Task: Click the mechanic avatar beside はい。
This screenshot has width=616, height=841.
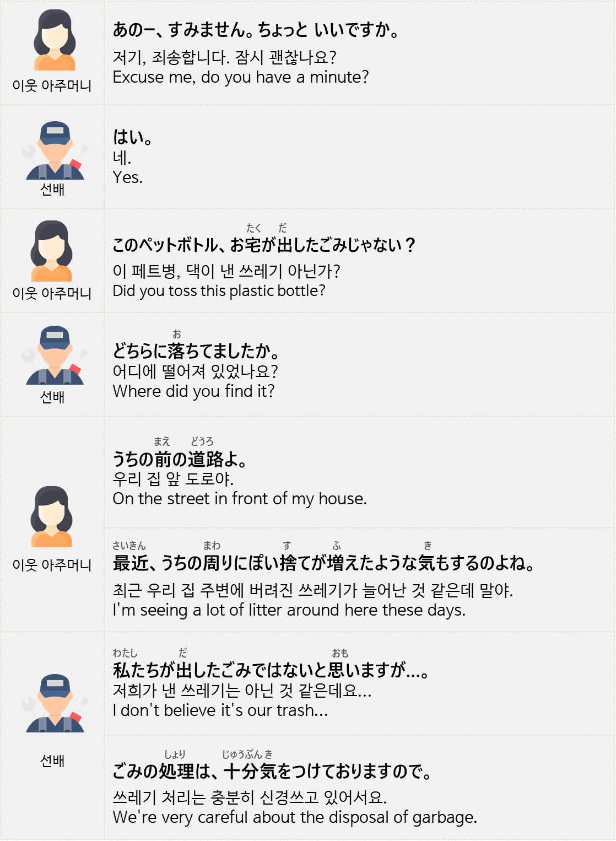Action: point(55,150)
